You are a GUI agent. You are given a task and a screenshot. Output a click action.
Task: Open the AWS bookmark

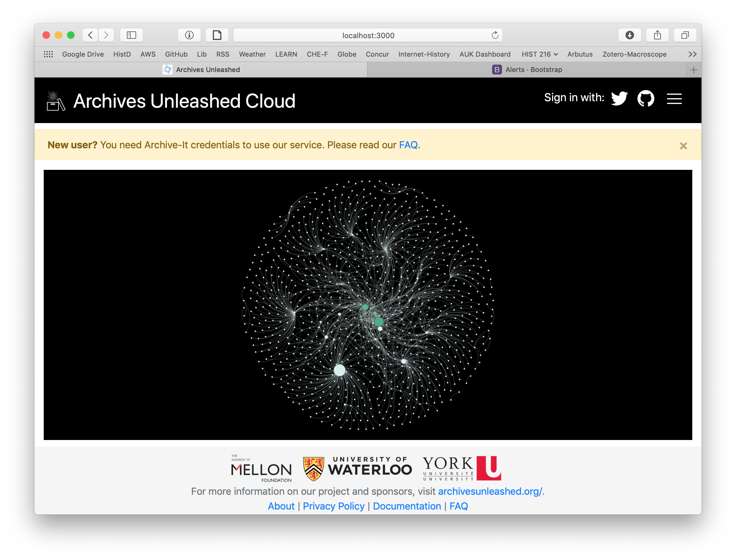[x=148, y=54]
